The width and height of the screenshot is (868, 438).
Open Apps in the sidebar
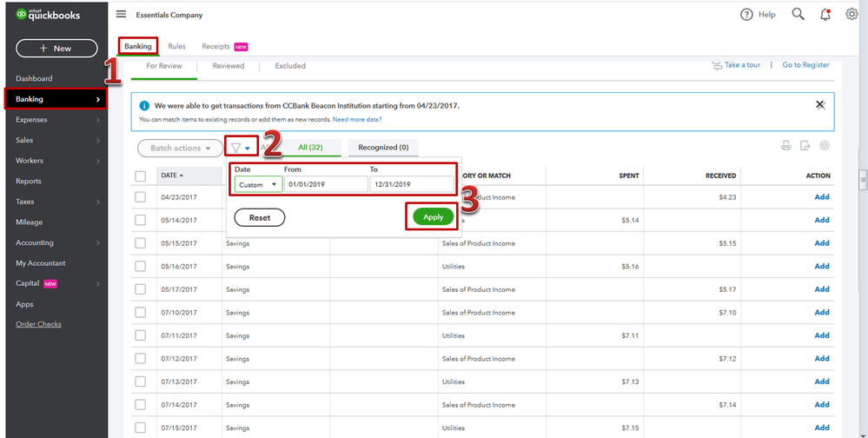(24, 304)
